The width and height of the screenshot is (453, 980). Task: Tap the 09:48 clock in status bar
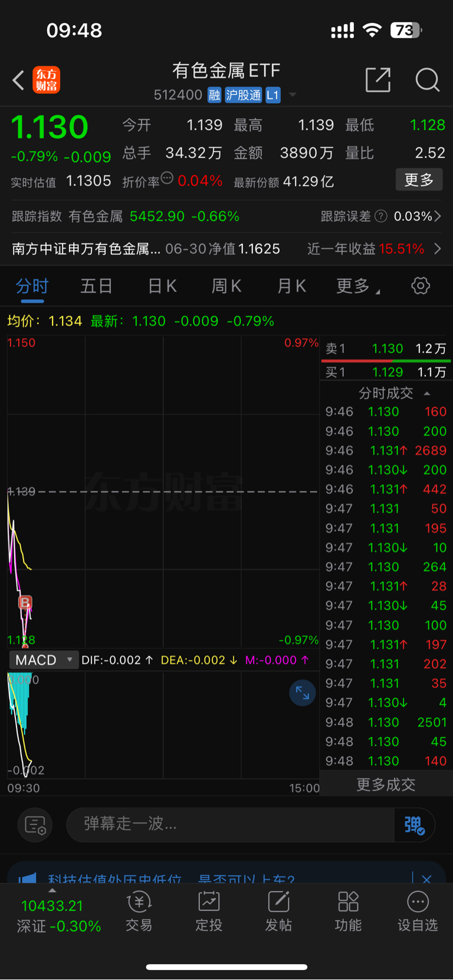[x=74, y=30]
